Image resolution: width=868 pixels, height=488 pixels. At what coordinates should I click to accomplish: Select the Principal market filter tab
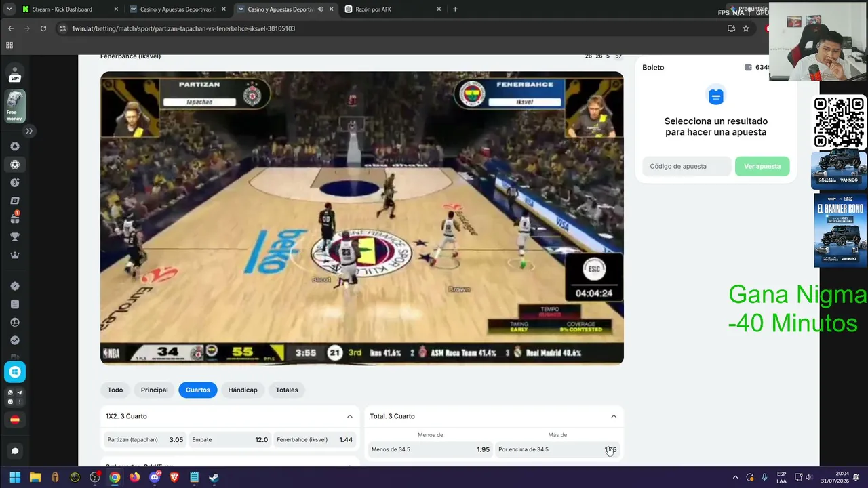point(154,390)
